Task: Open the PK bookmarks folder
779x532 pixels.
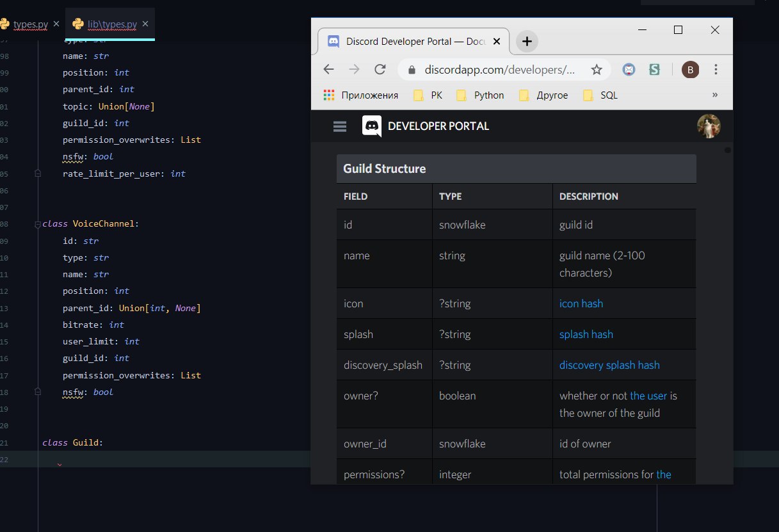Action: [428, 95]
